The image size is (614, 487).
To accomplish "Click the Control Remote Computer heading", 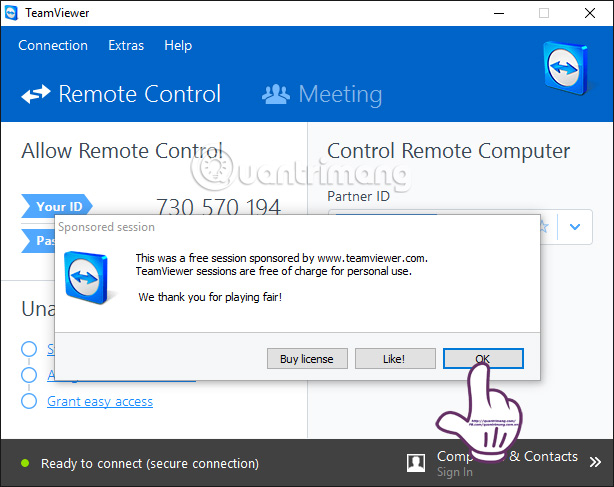I will coord(449,151).
